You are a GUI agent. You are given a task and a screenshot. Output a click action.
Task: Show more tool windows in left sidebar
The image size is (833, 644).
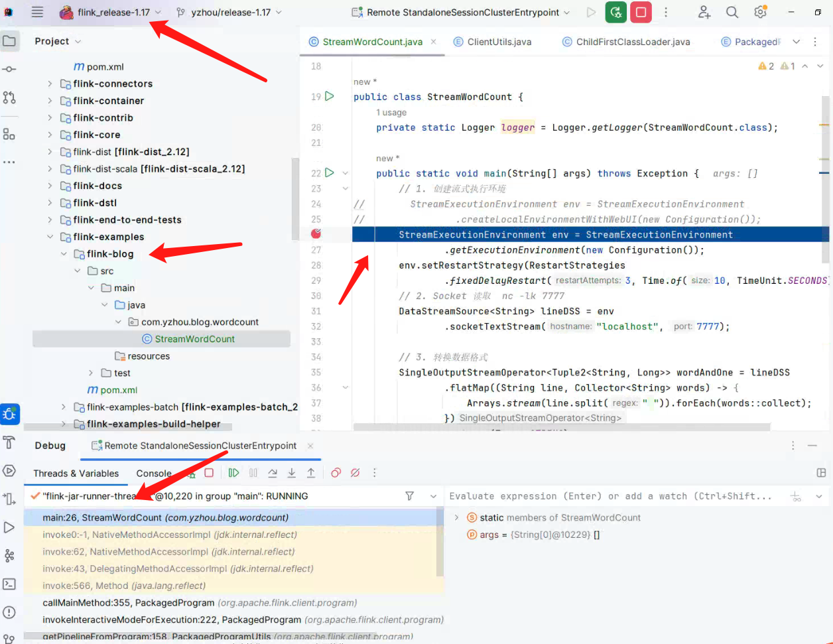(9, 162)
